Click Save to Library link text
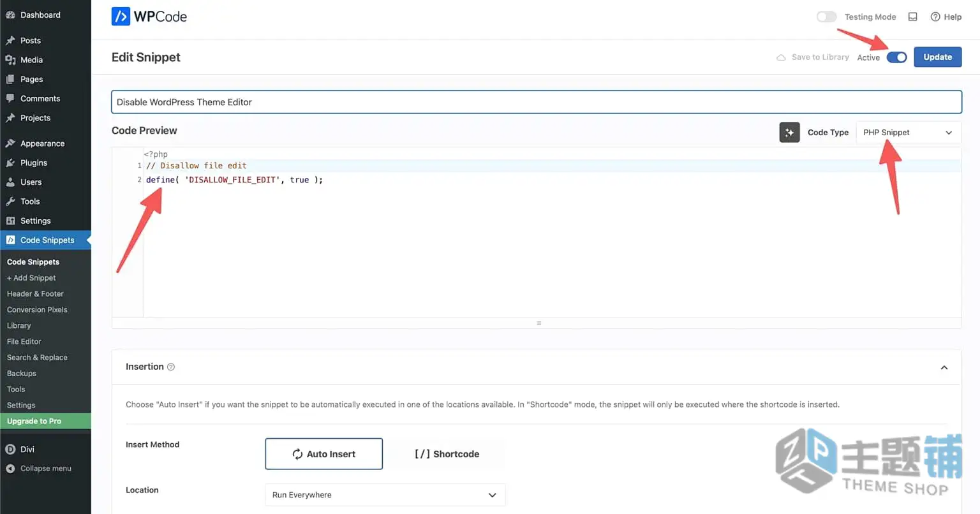Image resolution: width=980 pixels, height=514 pixels. 820,57
